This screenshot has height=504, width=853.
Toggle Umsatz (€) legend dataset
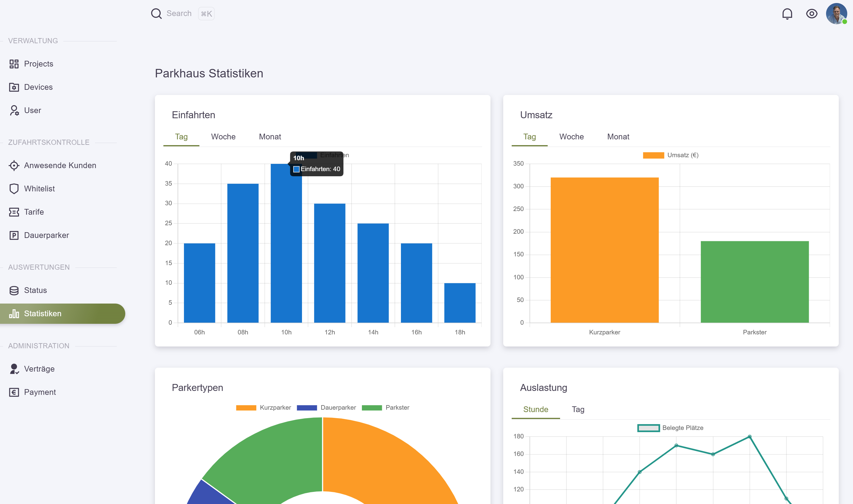click(671, 155)
